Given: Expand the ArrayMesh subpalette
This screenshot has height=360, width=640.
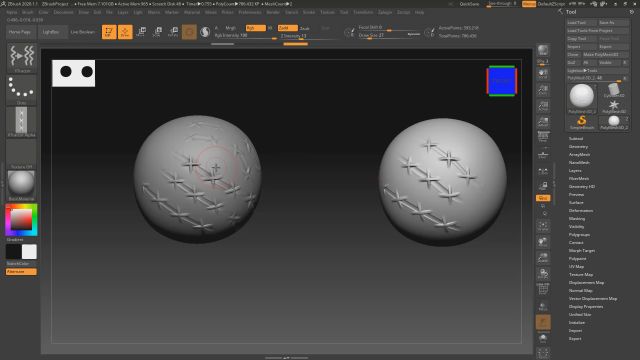Looking at the screenshot, I should click(580, 155).
